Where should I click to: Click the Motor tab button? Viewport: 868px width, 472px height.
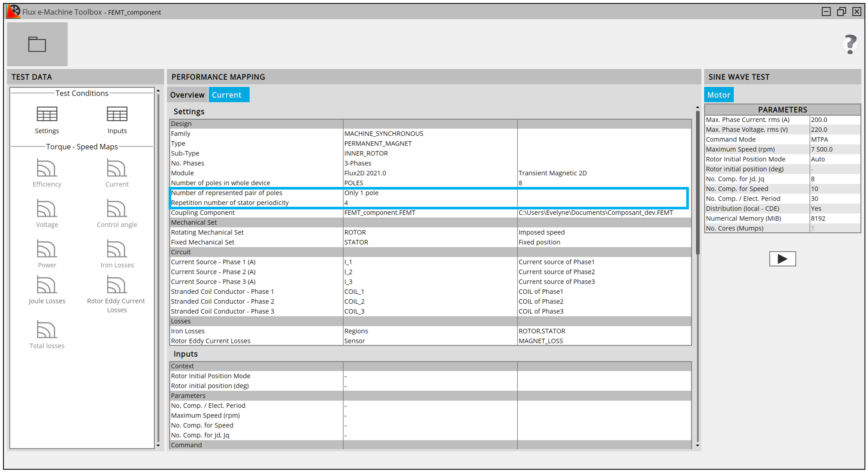click(x=718, y=95)
